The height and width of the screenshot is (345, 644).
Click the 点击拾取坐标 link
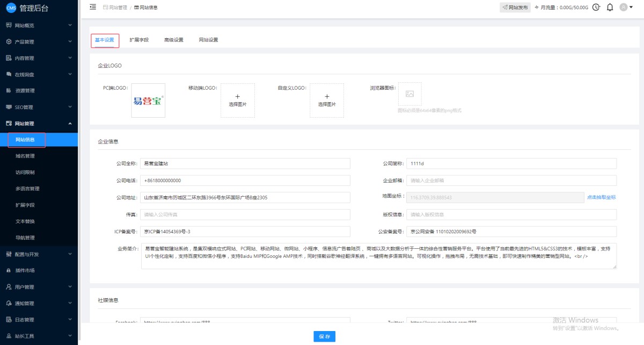coord(601,197)
